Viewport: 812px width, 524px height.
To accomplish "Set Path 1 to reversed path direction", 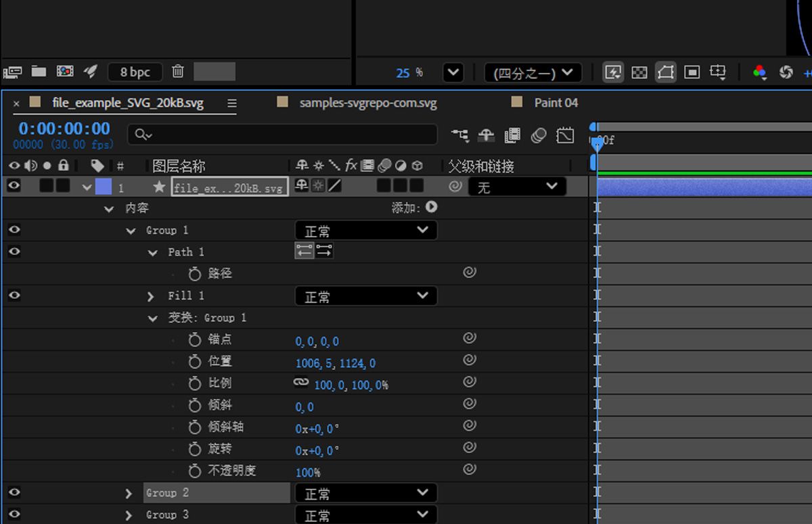I will tap(304, 251).
